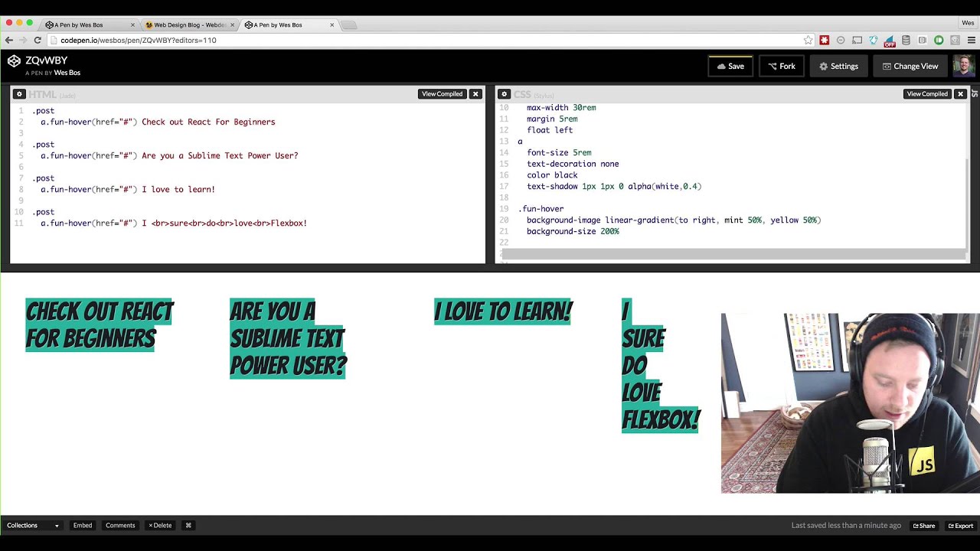
Task: Click the pen title ZQvWBY
Action: point(46,60)
